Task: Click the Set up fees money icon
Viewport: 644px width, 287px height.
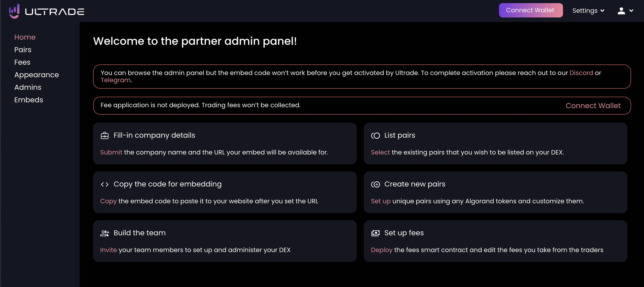Action: point(375,233)
